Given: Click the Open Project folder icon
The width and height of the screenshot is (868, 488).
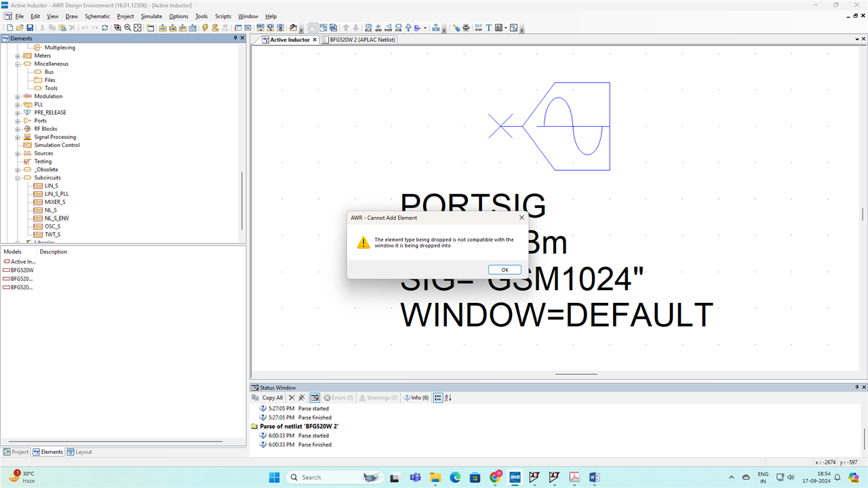Looking at the screenshot, I should point(20,28).
